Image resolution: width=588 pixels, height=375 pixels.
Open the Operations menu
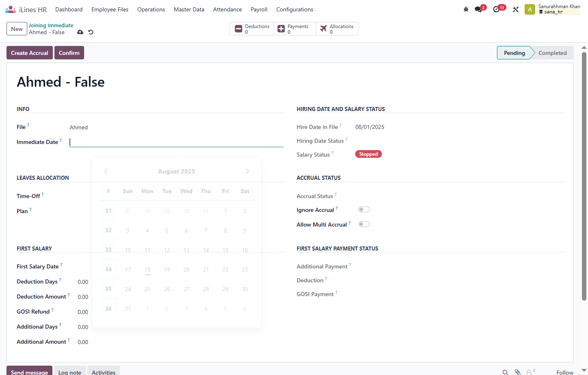click(151, 9)
